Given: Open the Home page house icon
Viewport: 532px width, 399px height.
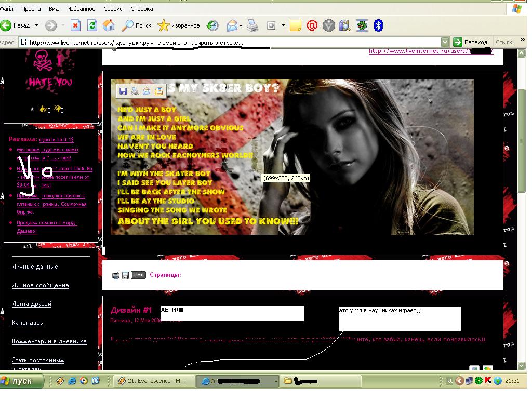Looking at the screenshot, I should [109, 25].
